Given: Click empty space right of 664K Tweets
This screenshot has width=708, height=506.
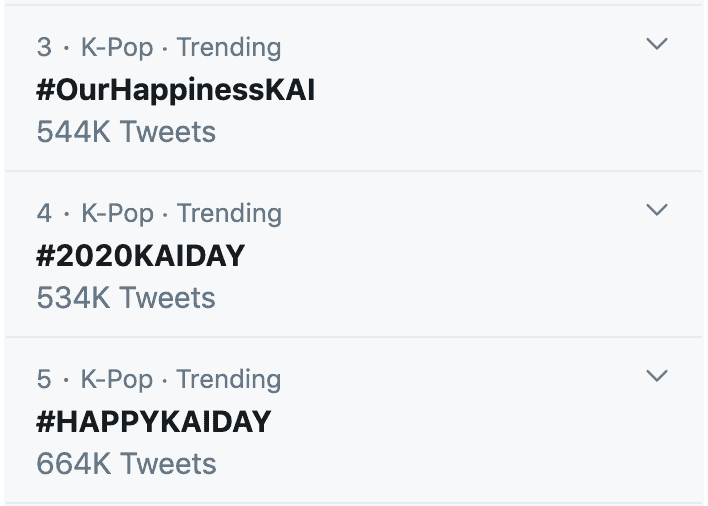Looking at the screenshot, I should [450, 464].
